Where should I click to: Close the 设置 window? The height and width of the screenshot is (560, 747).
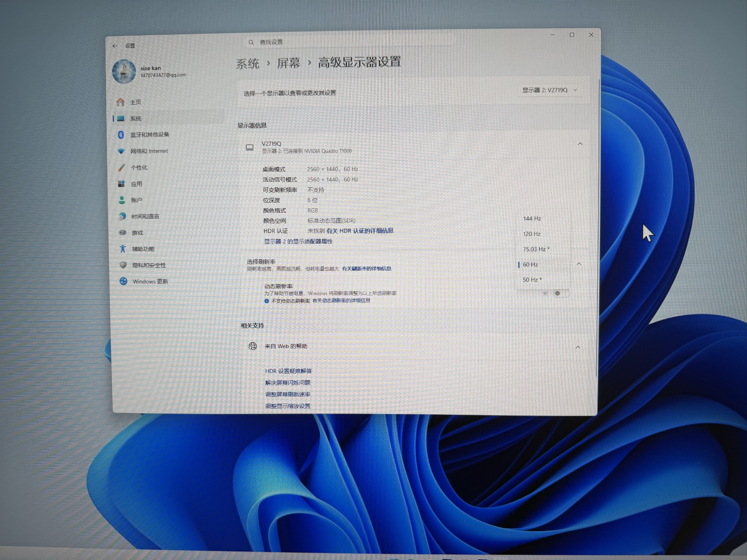[x=591, y=35]
